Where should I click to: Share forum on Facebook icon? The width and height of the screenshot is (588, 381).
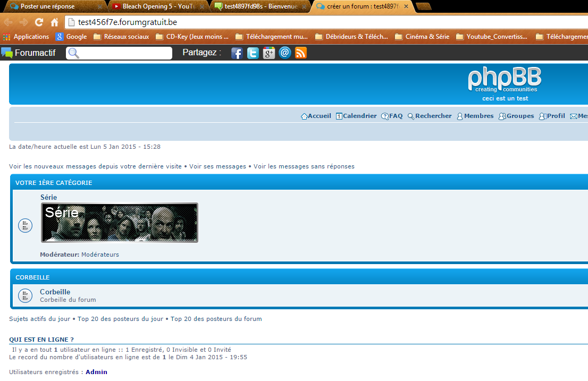click(237, 53)
